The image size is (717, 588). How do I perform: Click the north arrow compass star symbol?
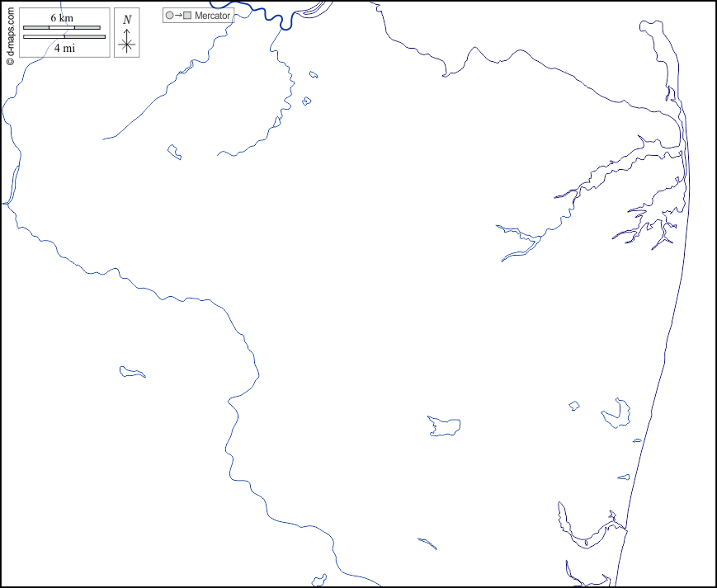pos(126,45)
